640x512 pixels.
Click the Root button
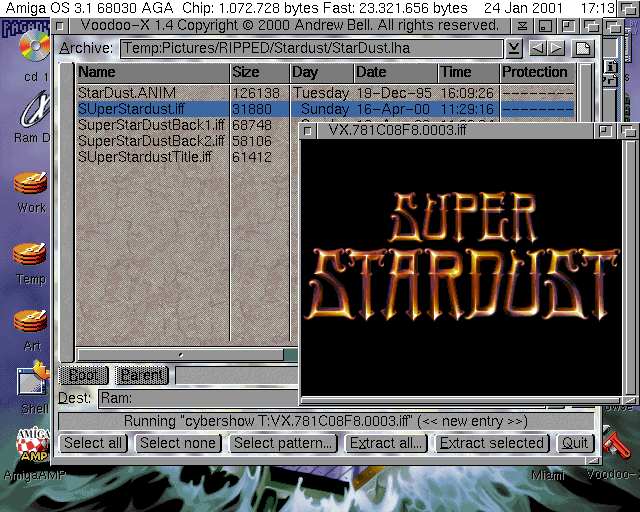click(84, 375)
